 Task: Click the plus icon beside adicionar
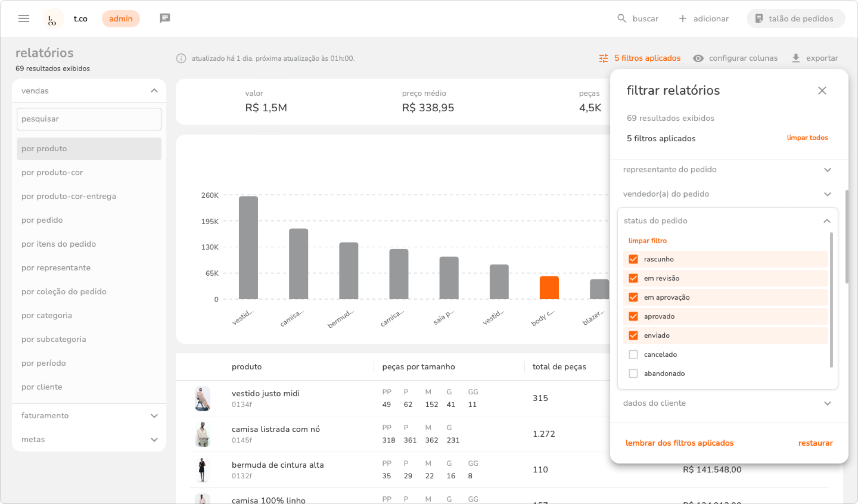tap(683, 18)
